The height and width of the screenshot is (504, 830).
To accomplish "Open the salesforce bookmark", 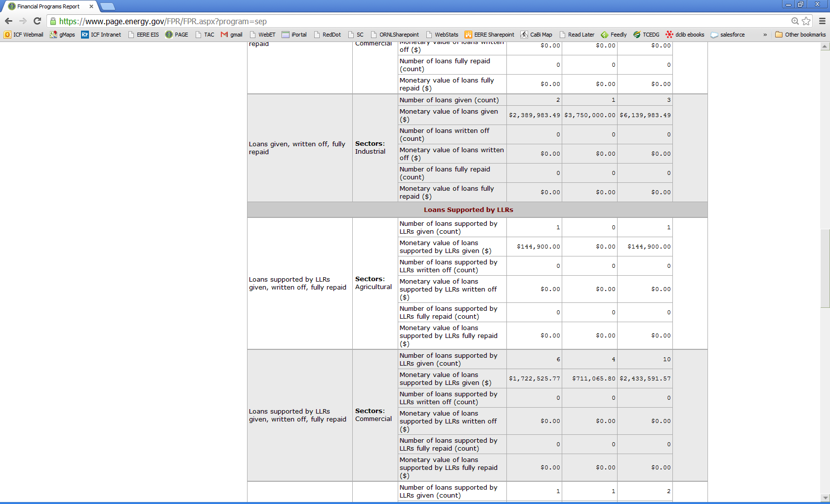I will 728,35.
